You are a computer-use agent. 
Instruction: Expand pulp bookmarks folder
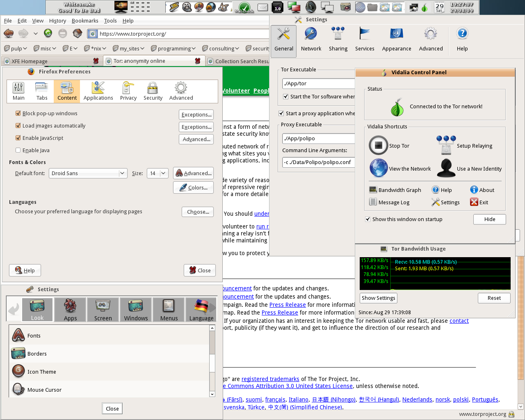[15, 48]
